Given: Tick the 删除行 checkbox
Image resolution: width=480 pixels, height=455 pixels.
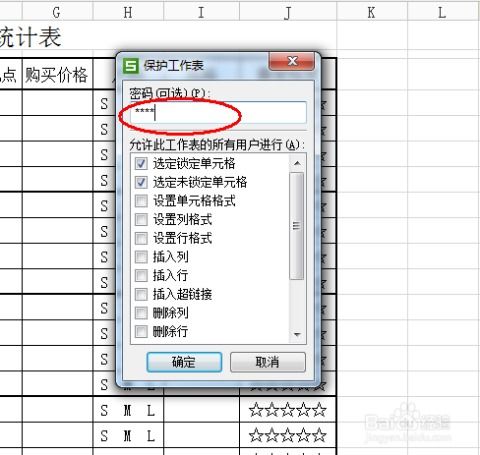Looking at the screenshot, I should point(141,331).
